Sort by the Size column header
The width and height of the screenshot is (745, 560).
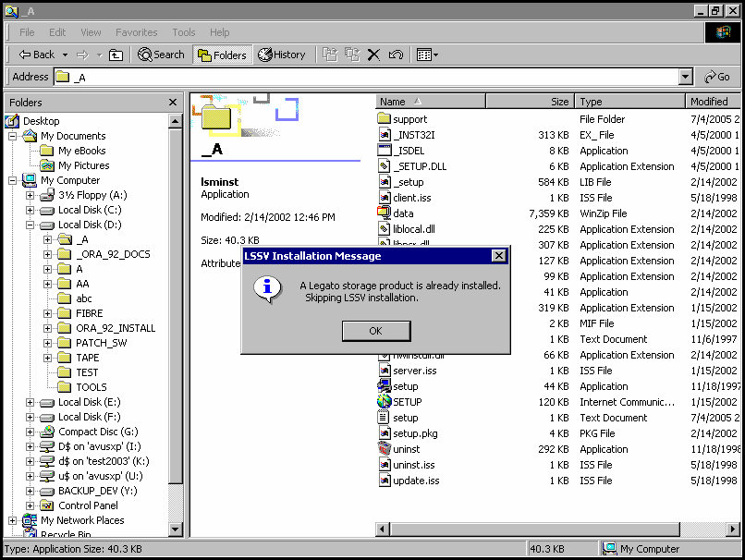tap(531, 102)
